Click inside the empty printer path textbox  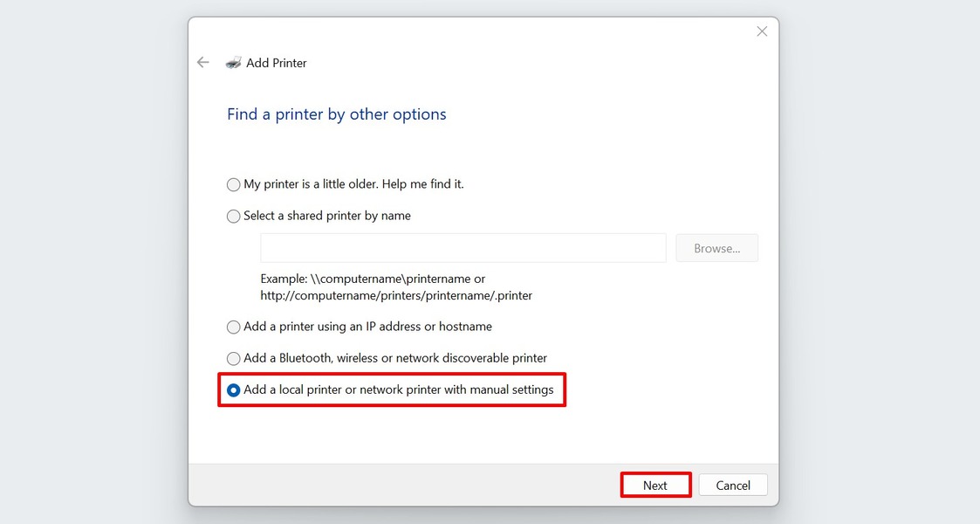[463, 248]
